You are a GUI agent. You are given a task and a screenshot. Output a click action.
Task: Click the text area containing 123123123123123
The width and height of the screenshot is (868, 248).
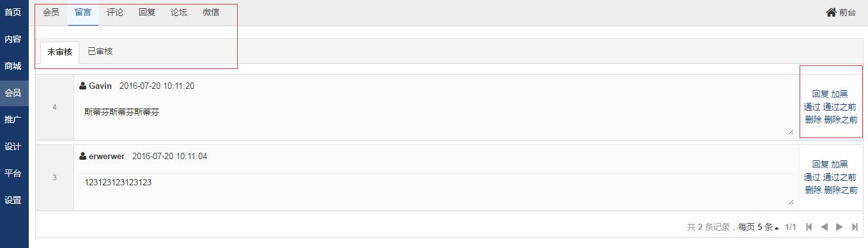coord(437,189)
